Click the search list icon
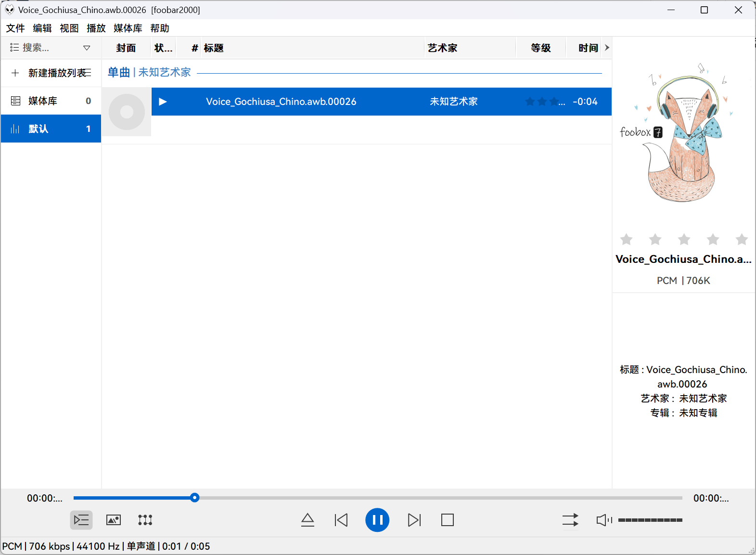 14,48
